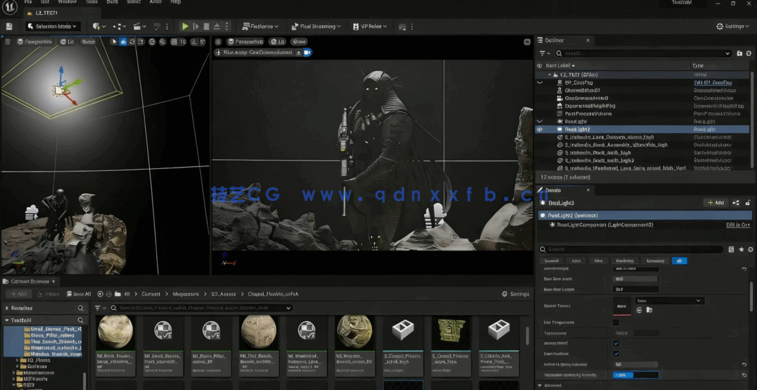Open the Outliner settings gear

coord(749,53)
